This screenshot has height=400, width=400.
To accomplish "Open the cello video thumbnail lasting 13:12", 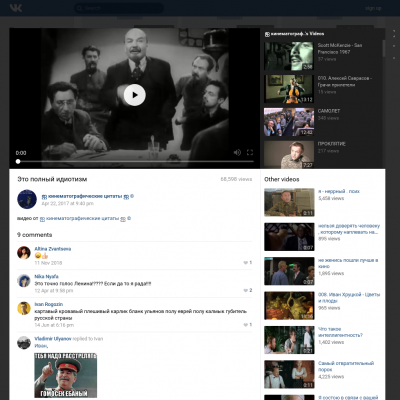I will coord(289,89).
